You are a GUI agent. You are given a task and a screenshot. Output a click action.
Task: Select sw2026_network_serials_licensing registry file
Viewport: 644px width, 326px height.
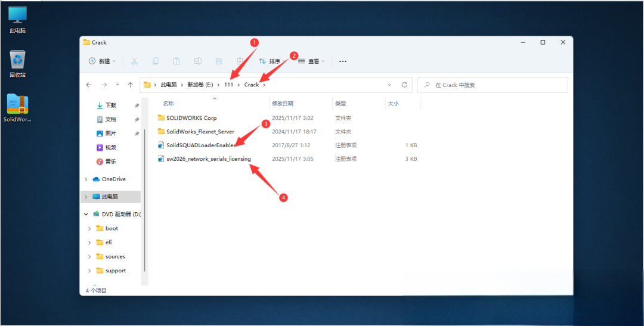209,159
